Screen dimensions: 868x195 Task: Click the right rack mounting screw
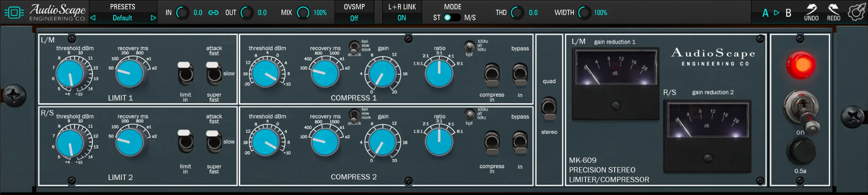[853, 117]
